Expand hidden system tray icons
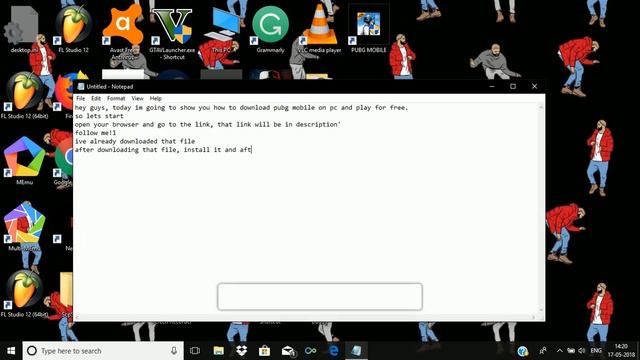The width and height of the screenshot is (640, 360). 560,351
